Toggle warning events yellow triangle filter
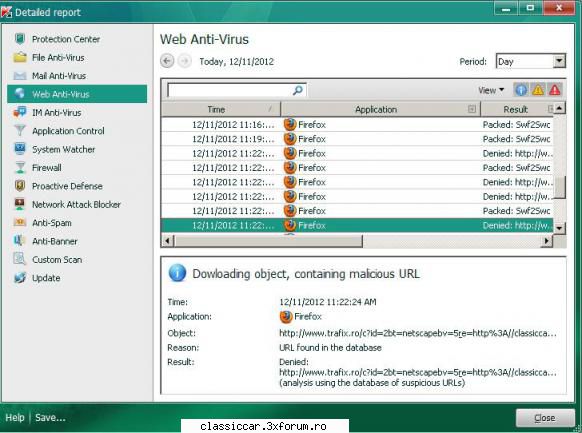Screen dimensions: 582x433 tap(538, 90)
